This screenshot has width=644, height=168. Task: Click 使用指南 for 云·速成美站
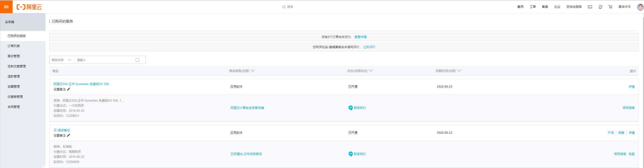coord(620,154)
